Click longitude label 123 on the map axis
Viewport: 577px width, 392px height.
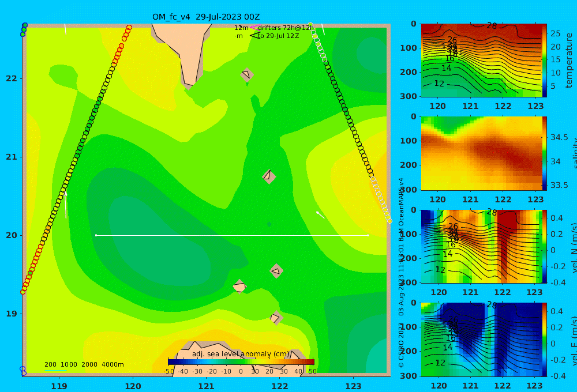pyautogui.click(x=354, y=386)
